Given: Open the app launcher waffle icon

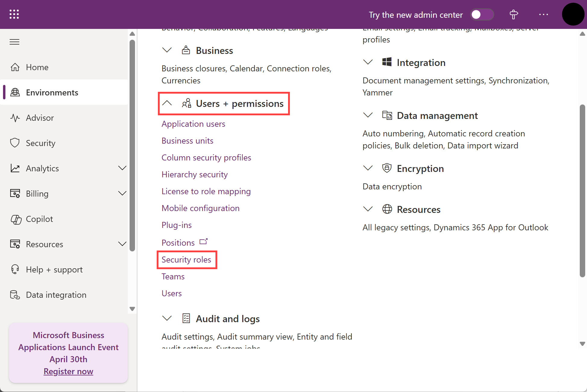Looking at the screenshot, I should (14, 14).
